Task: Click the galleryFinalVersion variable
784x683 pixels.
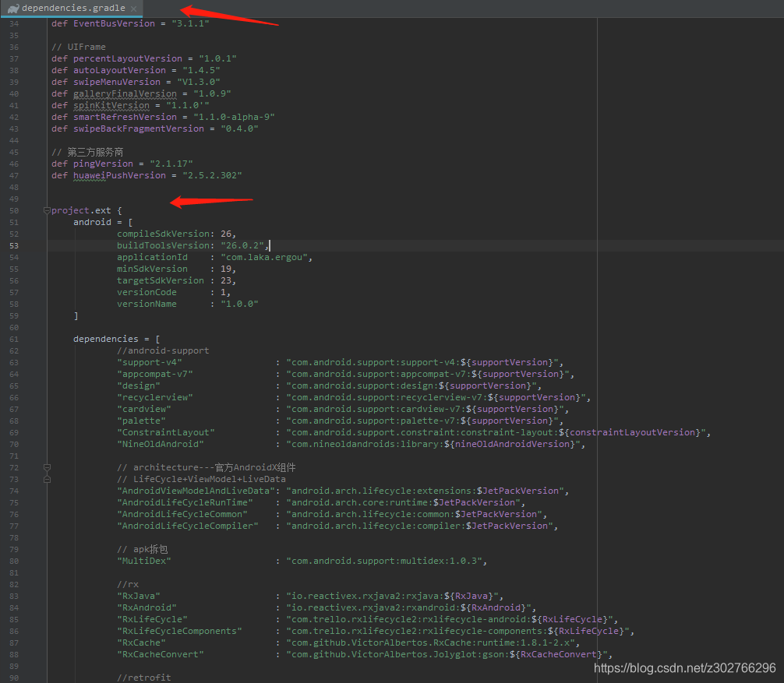Action: pos(125,93)
